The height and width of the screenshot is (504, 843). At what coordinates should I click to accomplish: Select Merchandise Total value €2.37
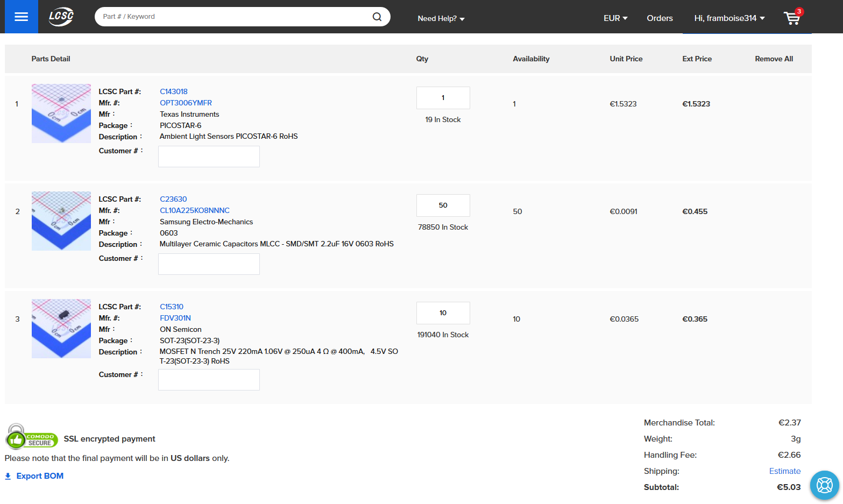point(789,423)
